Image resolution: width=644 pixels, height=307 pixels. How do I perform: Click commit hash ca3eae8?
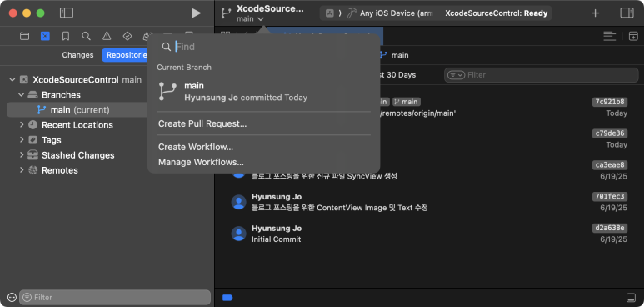(x=610, y=165)
